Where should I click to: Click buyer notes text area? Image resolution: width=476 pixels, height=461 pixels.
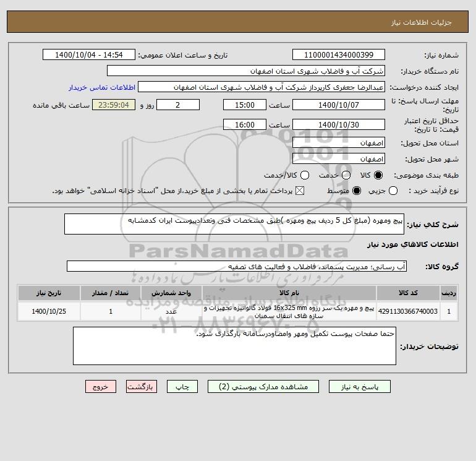pos(234,346)
